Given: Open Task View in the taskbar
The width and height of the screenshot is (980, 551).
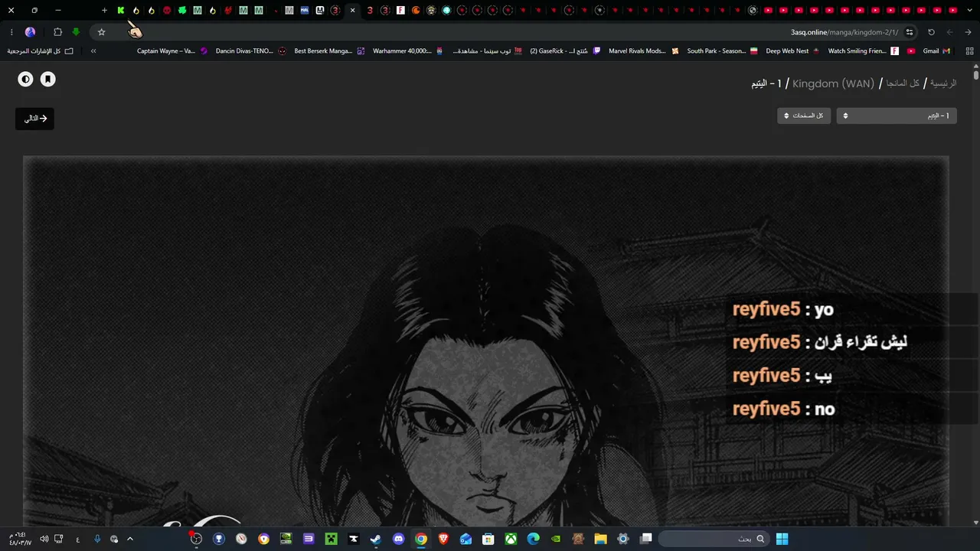Looking at the screenshot, I should [x=646, y=539].
